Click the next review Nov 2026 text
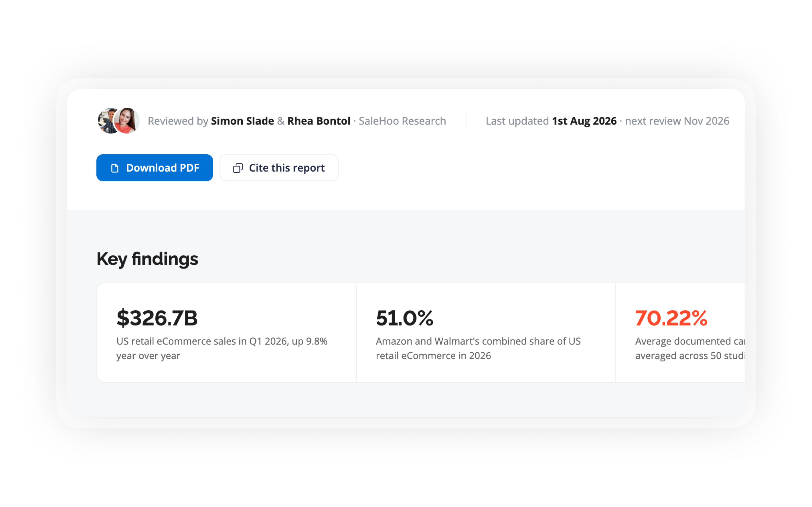This screenshot has height=507, width=812. tap(677, 121)
